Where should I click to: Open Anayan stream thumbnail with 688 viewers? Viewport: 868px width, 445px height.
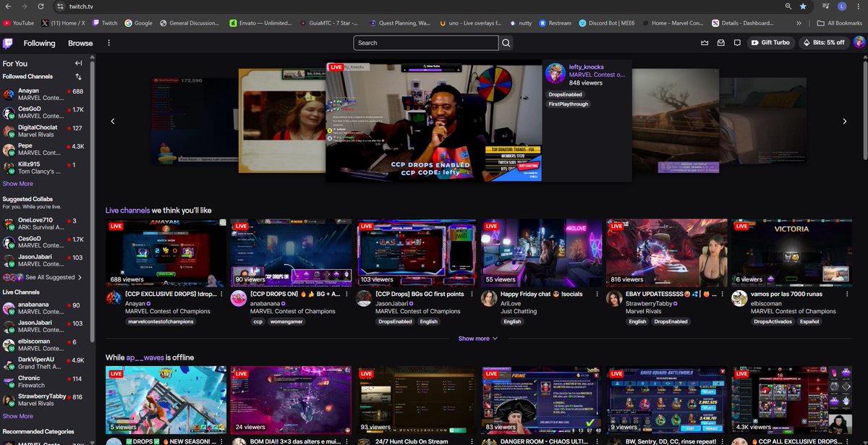[166, 253]
